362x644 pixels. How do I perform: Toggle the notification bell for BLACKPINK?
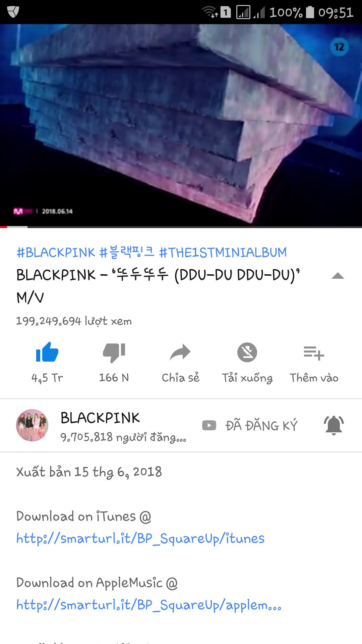tap(334, 425)
